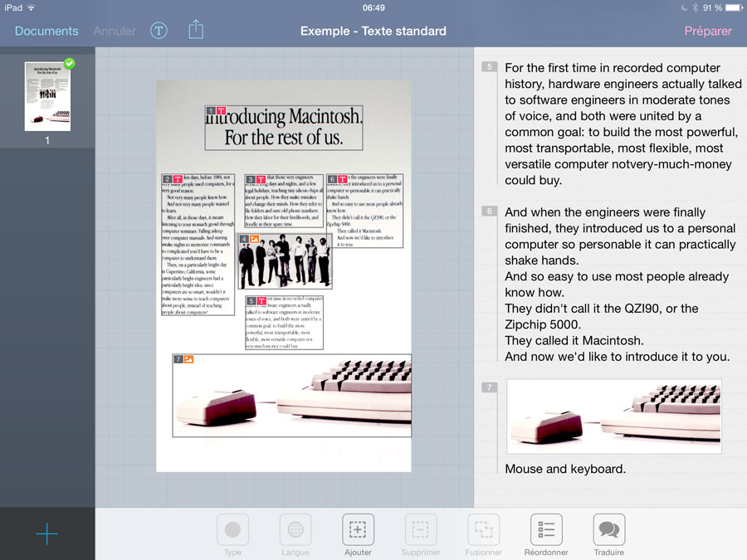The width and height of the screenshot is (747, 560).
Task: Open the text mode T icon
Action: click(159, 31)
